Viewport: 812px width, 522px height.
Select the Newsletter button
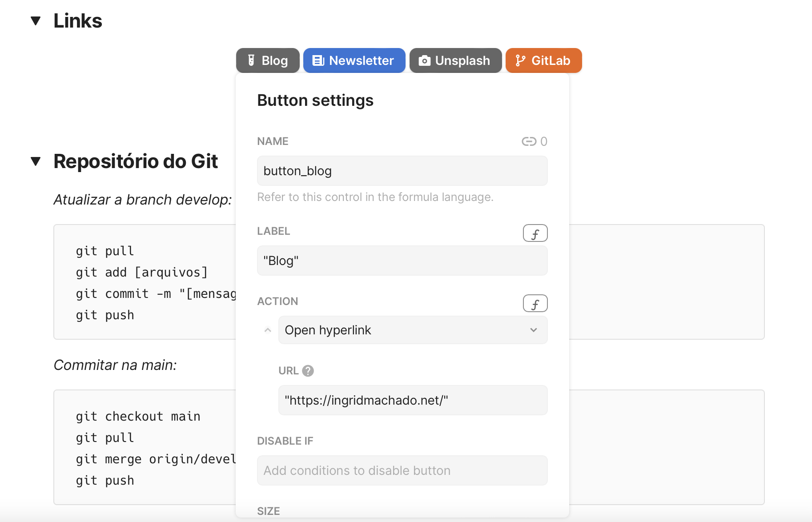coord(354,60)
